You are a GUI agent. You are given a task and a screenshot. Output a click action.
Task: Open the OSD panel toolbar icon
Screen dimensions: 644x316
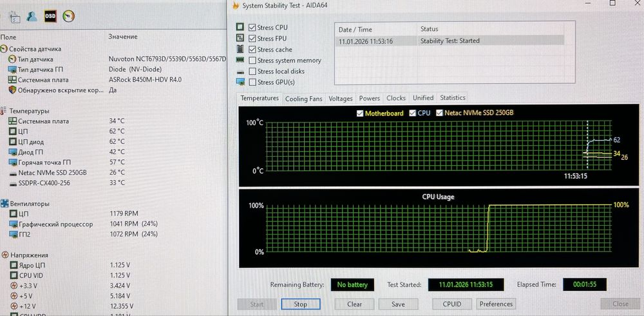tap(50, 16)
